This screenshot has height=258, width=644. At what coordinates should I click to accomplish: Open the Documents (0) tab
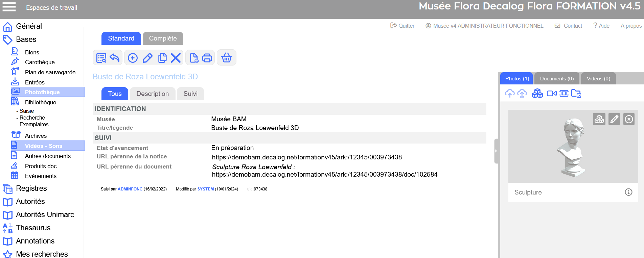click(x=556, y=79)
